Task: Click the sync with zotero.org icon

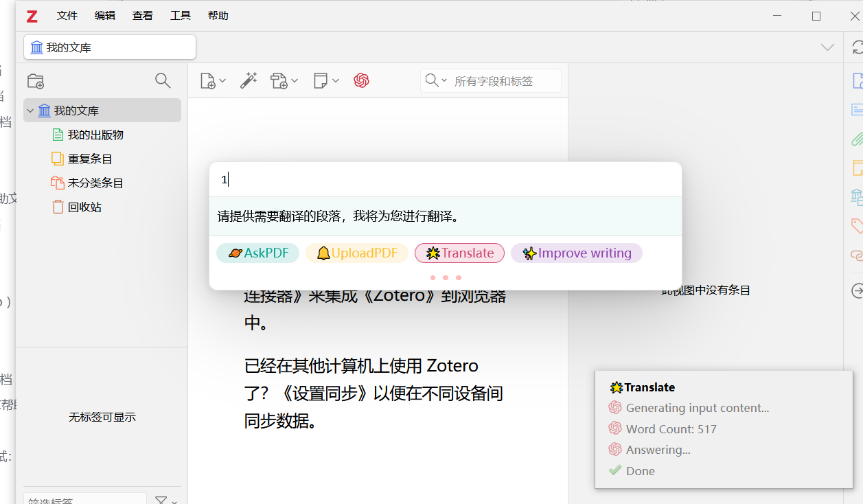Action: [857, 47]
